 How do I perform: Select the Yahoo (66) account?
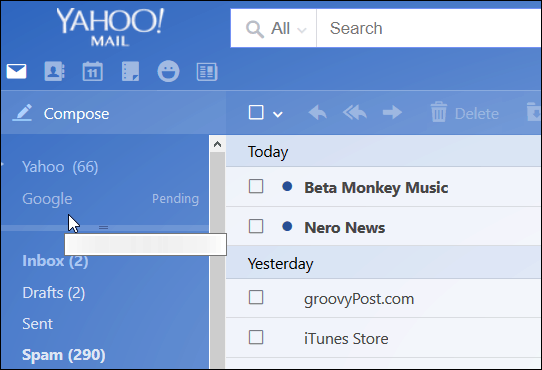pyautogui.click(x=60, y=167)
